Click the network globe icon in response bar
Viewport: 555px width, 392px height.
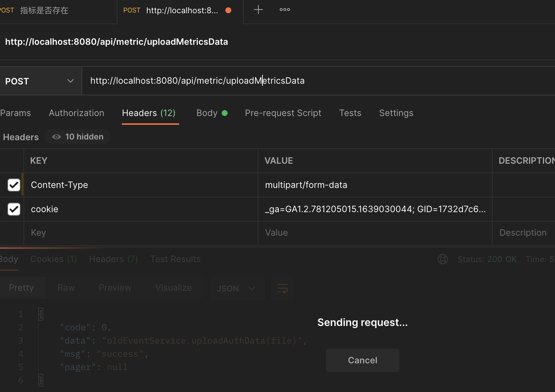[x=443, y=259]
